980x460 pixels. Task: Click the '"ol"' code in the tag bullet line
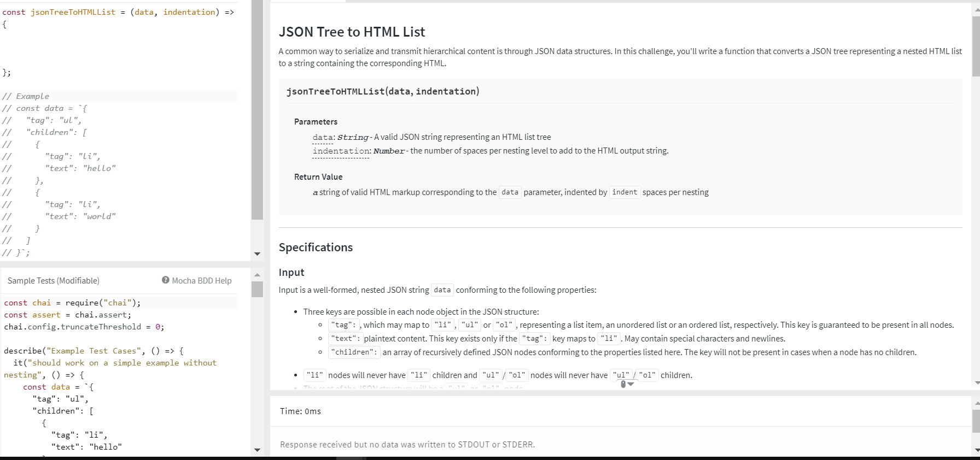pyautogui.click(x=504, y=325)
